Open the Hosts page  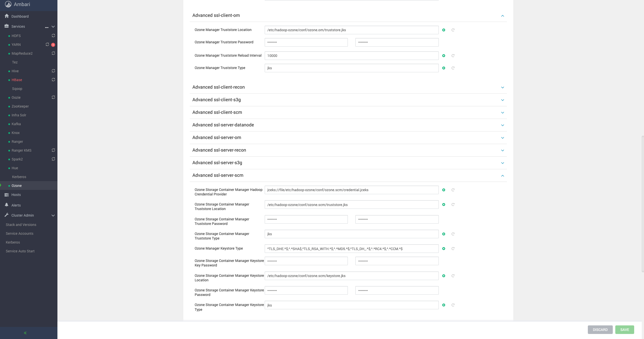pos(16,195)
